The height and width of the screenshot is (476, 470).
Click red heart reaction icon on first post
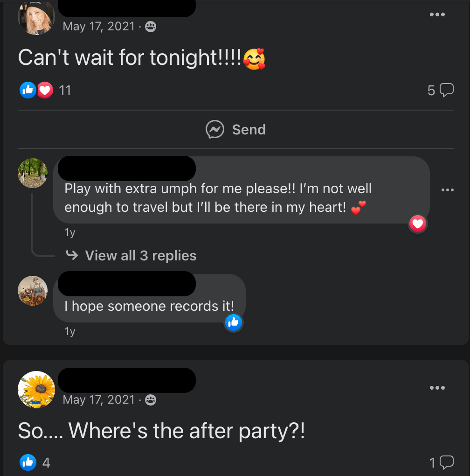pyautogui.click(x=45, y=90)
